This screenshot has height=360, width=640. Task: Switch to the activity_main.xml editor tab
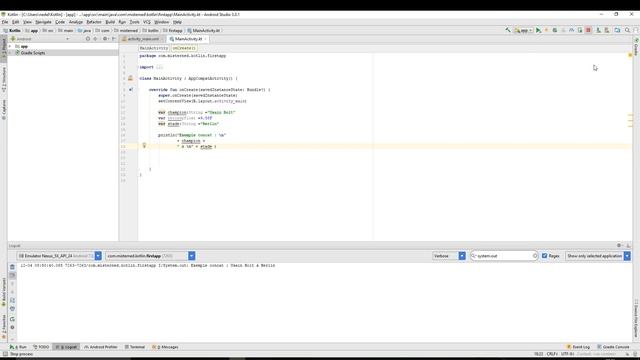point(143,39)
